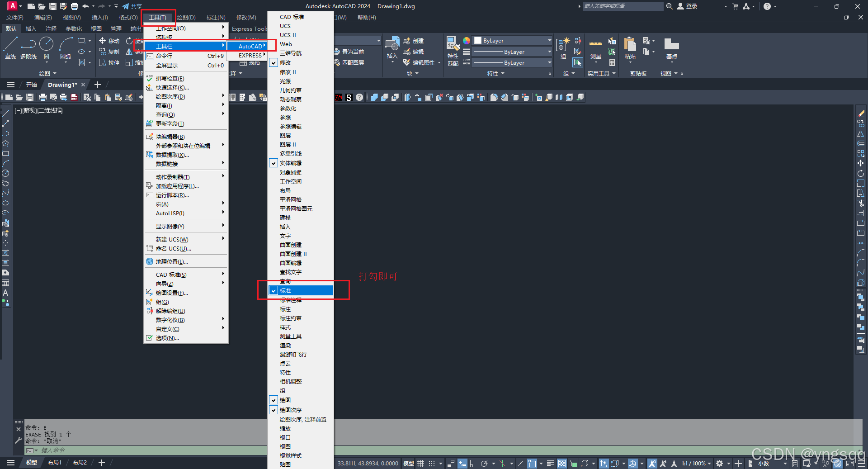This screenshot has width=868, height=469.
Task: Click the Move (移动) tool
Action: 109,41
